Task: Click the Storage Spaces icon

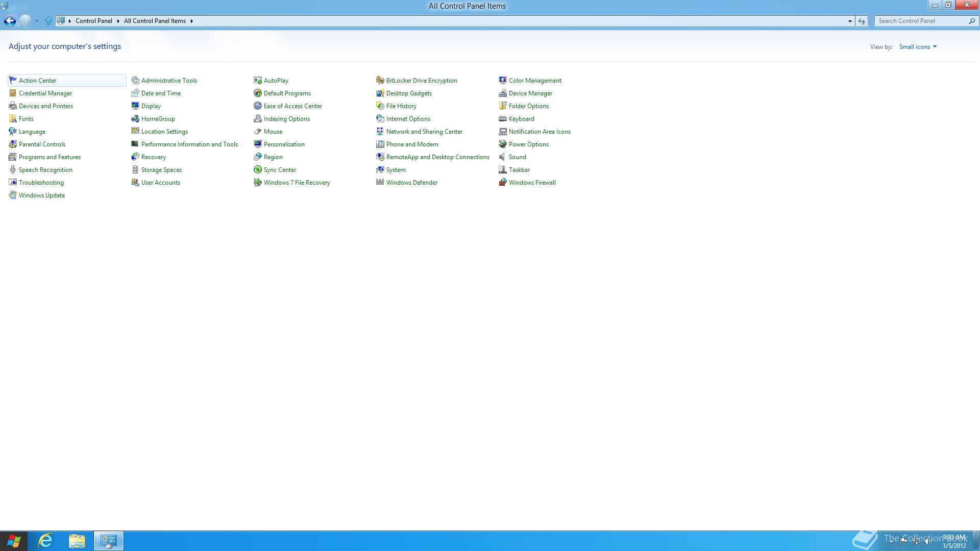Action: pyautogui.click(x=135, y=169)
